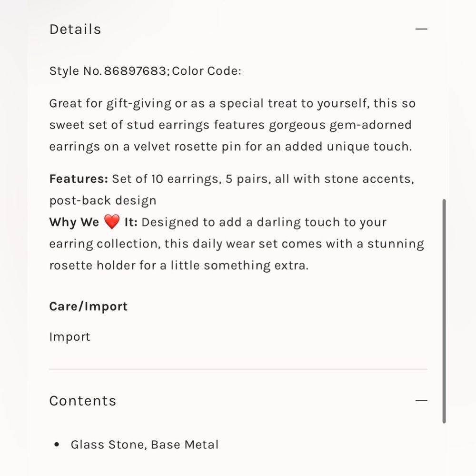Screen dimensions: 476x476
Task: Click the style number 86897683
Action: coord(135,71)
